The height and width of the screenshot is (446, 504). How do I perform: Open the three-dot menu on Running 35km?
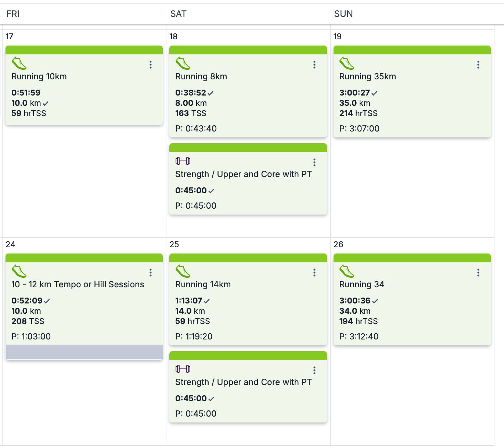click(478, 65)
